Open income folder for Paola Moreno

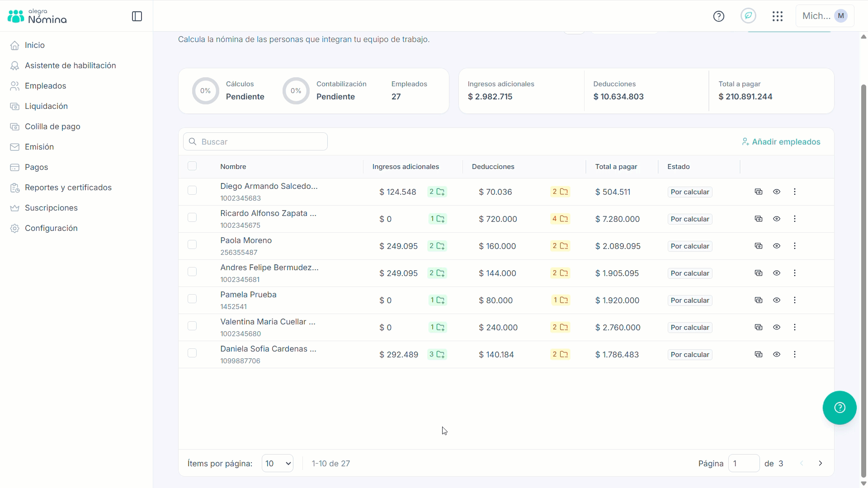point(437,246)
